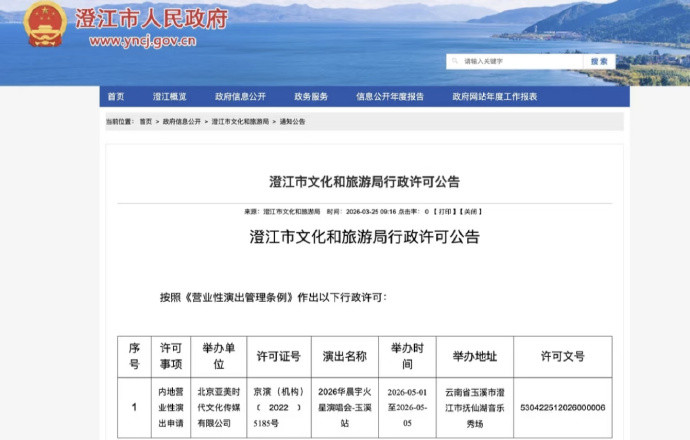Screen dimensions: 690x440
Task: Click the search magnifier icon
Action: point(455,61)
